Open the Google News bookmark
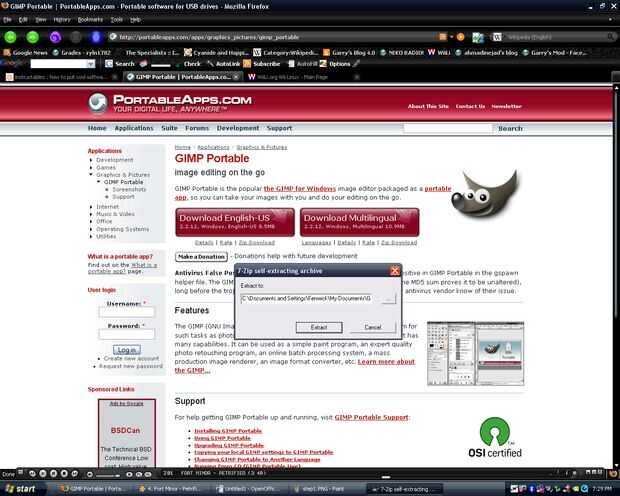The width and height of the screenshot is (620, 496). click(25, 53)
